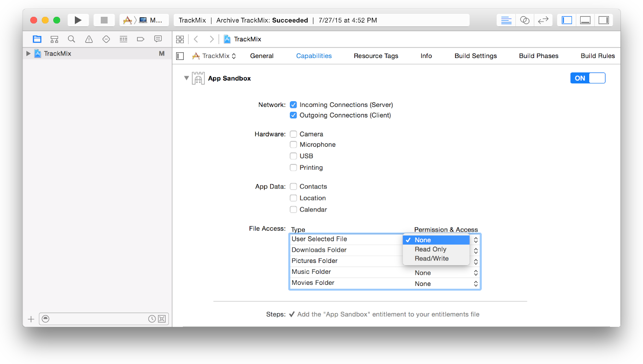The height and width of the screenshot is (364, 643).
Task: Show the Issue navigator
Action: (x=89, y=39)
